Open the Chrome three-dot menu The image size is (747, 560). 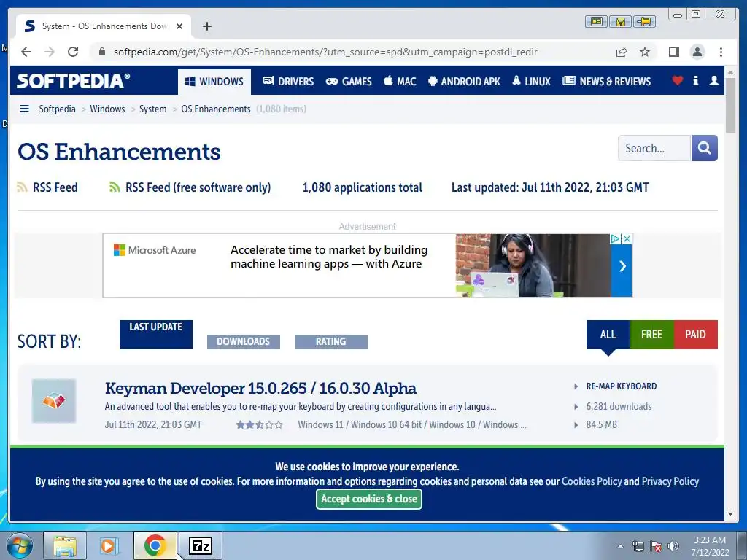(x=721, y=52)
